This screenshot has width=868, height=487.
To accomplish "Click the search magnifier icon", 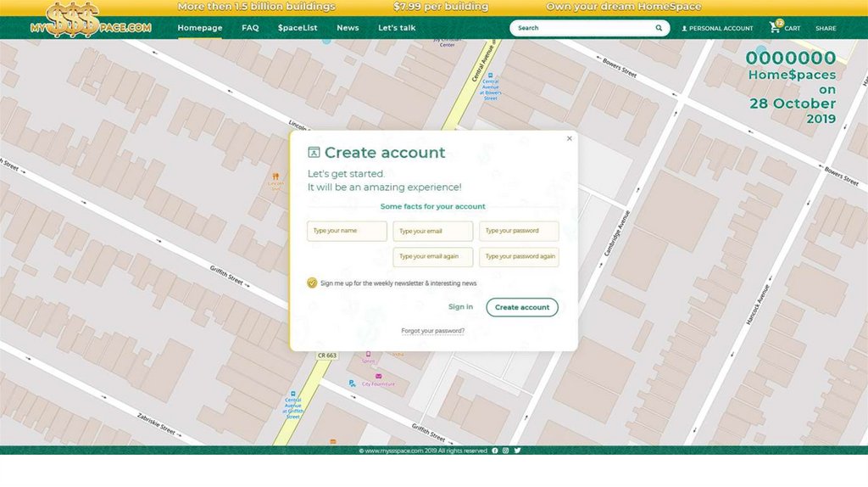I will (659, 28).
